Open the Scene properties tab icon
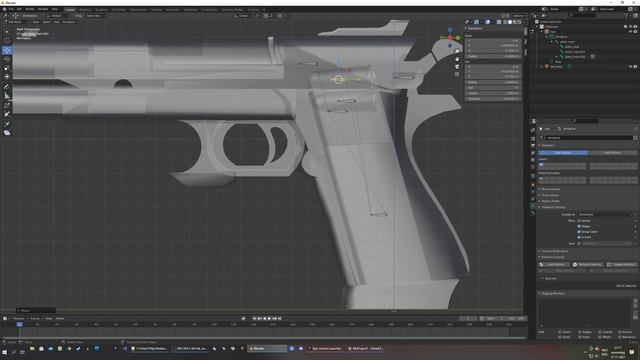 (x=533, y=160)
